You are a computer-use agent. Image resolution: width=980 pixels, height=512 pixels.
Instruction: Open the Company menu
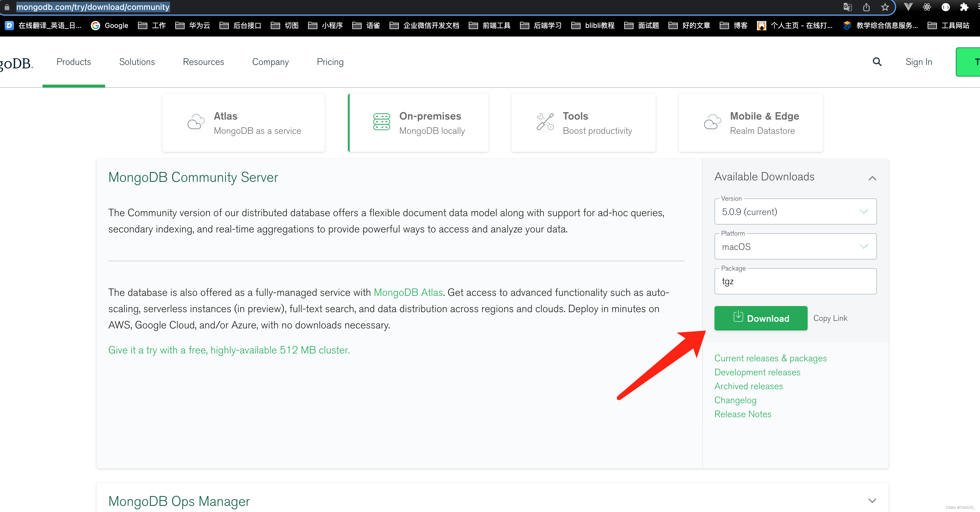pyautogui.click(x=270, y=62)
